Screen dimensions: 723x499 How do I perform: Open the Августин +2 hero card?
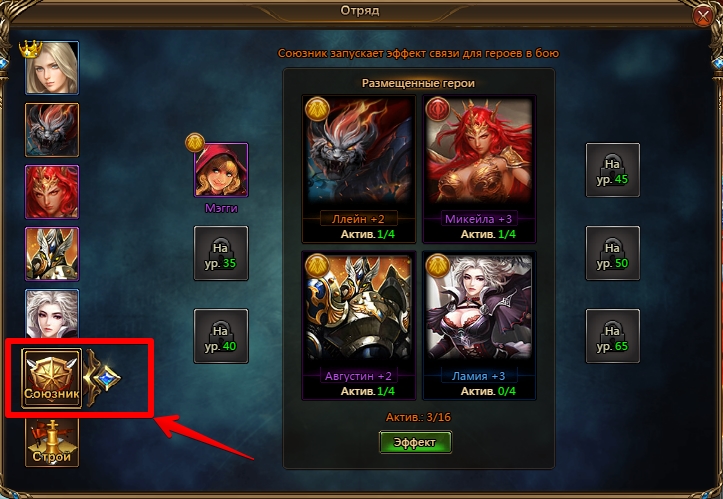pyautogui.click(x=359, y=326)
